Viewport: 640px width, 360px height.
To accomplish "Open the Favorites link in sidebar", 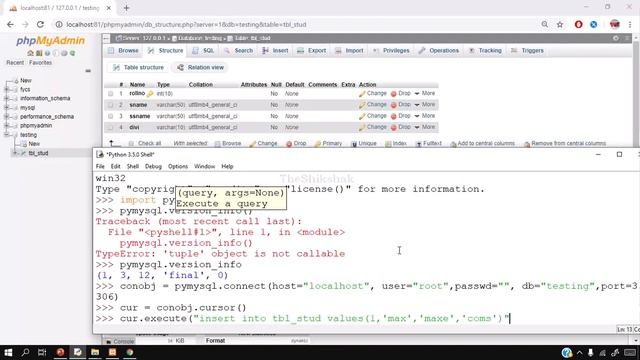I will (x=40, y=63).
